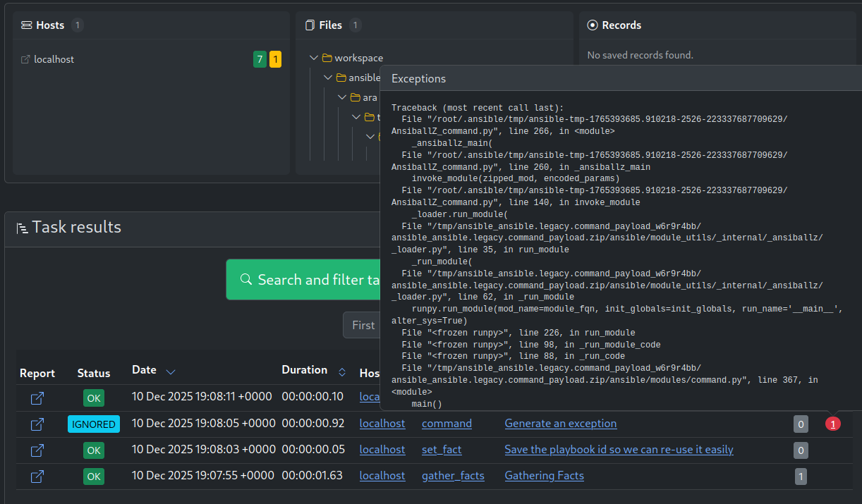
Task: Sort tasks by Duration column arrows
Action: (x=342, y=371)
